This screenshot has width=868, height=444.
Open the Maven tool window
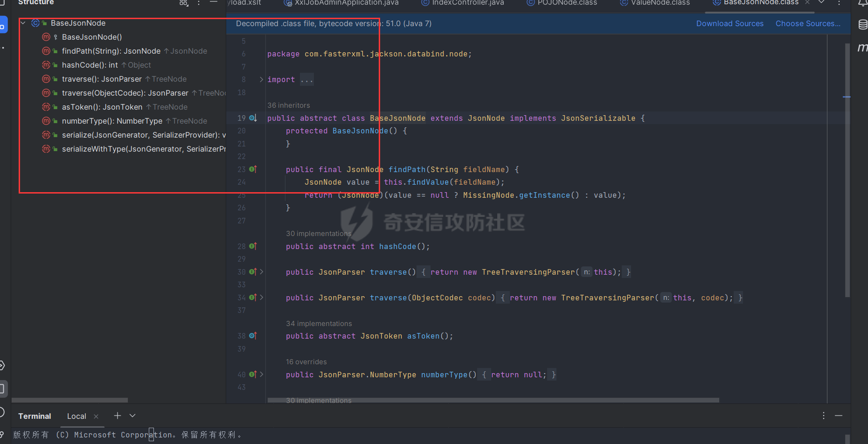coord(862,47)
